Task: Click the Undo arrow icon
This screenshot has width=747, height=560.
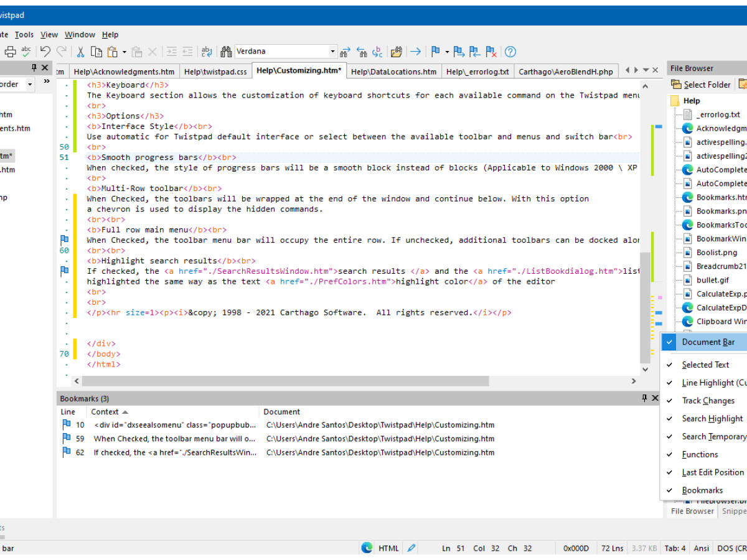Action: click(45, 52)
